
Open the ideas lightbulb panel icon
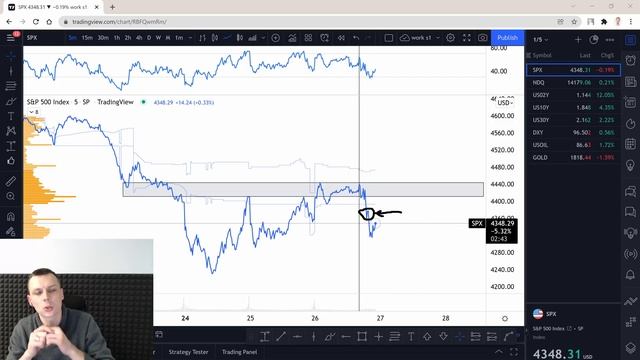(631, 165)
